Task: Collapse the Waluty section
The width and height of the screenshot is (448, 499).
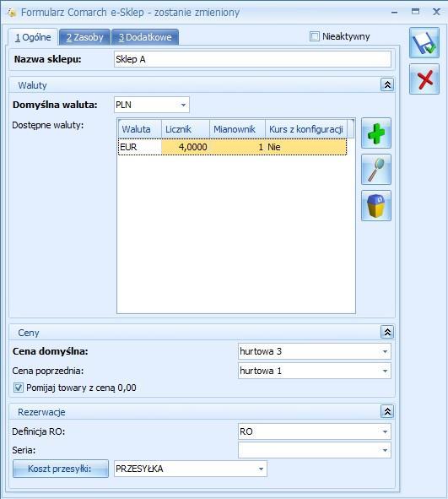Action: (x=387, y=85)
